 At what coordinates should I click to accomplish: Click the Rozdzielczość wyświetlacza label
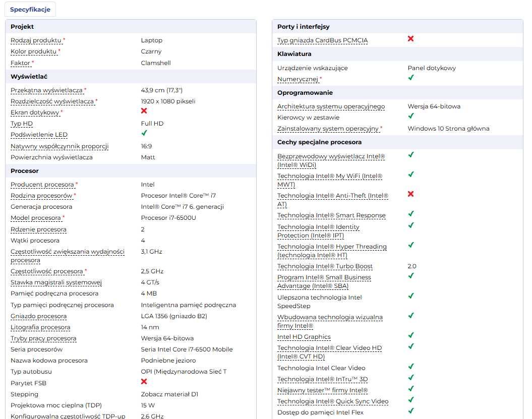[52, 101]
